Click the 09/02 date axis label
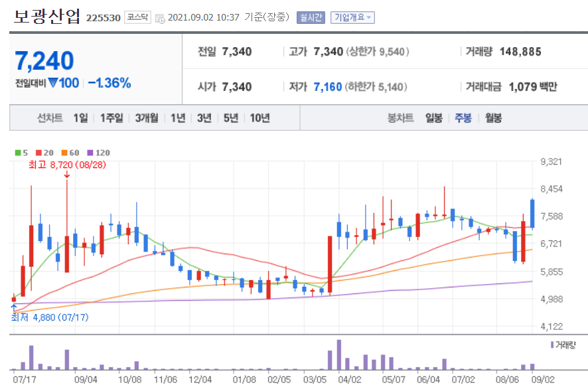Viewport: 588px width, 391px height. [x=543, y=379]
